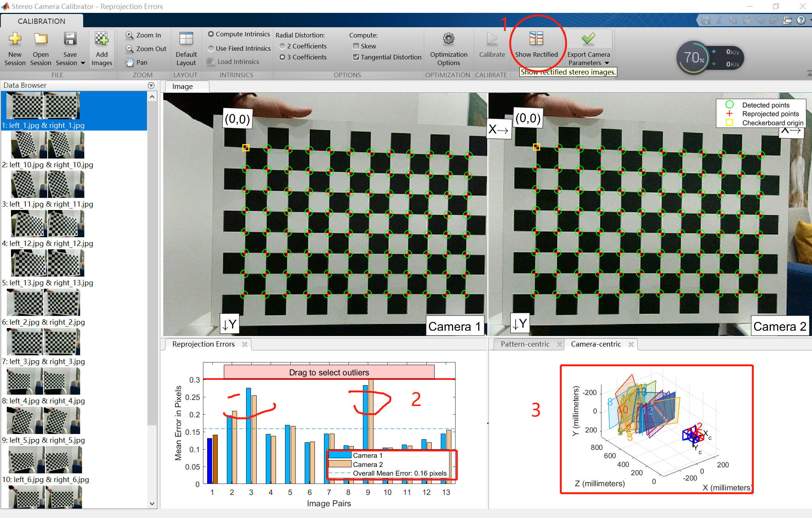Enable the Skew checkbox

point(356,46)
